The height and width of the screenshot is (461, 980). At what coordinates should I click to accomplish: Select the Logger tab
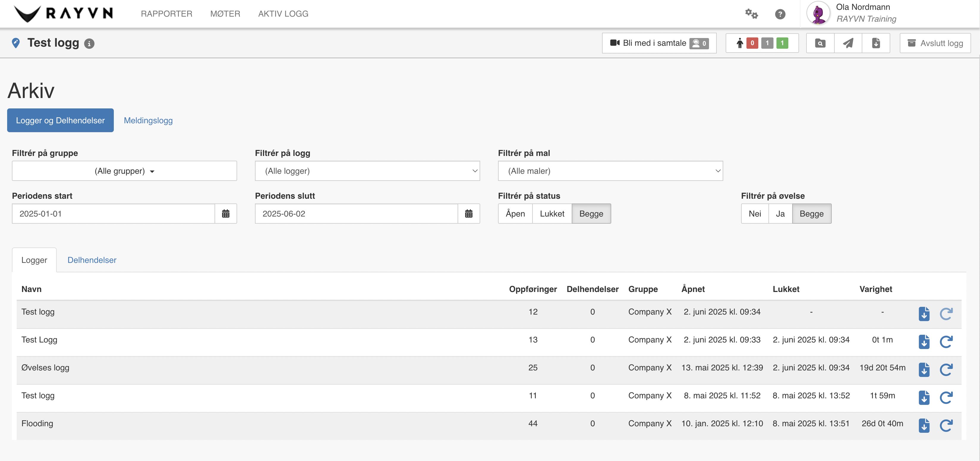pyautogui.click(x=34, y=260)
